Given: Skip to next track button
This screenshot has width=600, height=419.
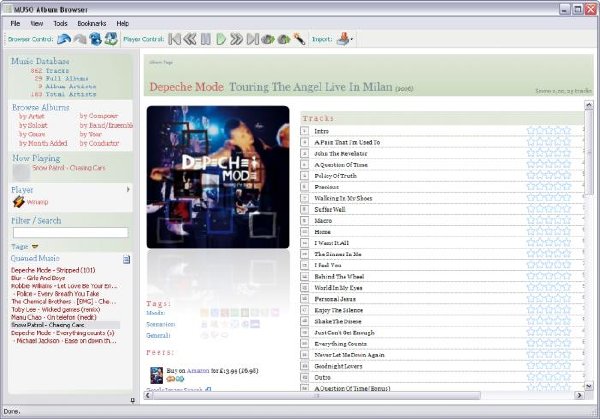Looking at the screenshot, I should coord(253,39).
